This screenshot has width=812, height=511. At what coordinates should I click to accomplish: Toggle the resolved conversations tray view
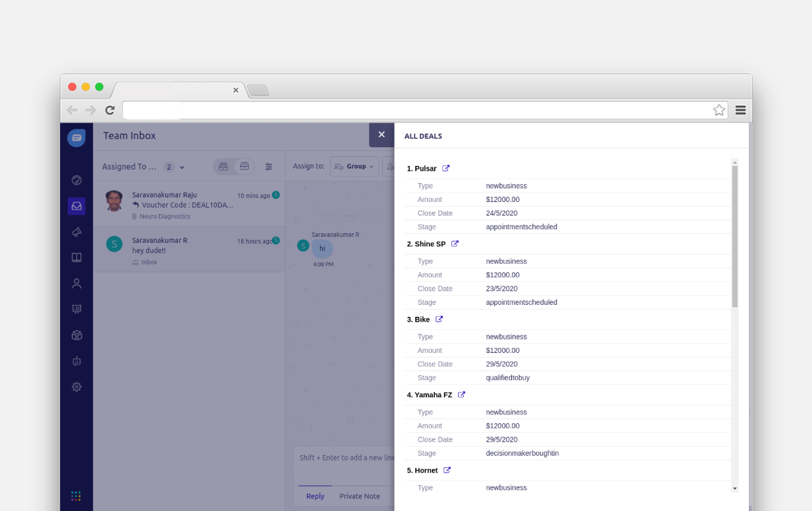click(x=244, y=167)
